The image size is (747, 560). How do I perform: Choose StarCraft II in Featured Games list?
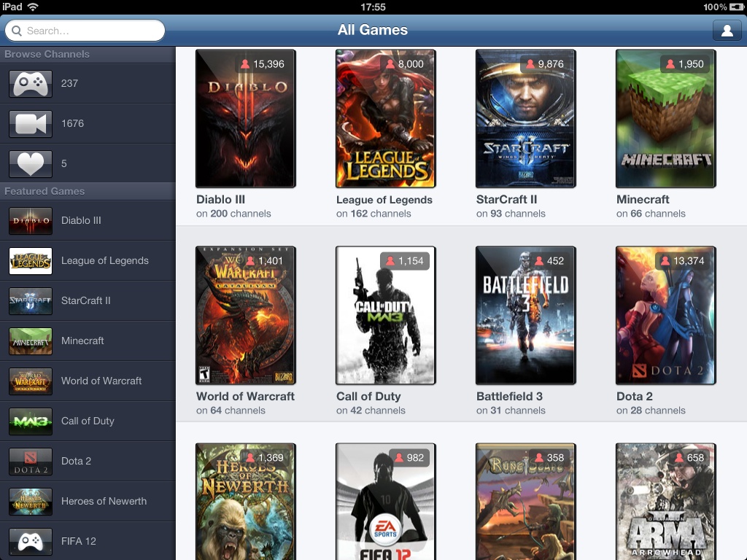click(x=86, y=300)
